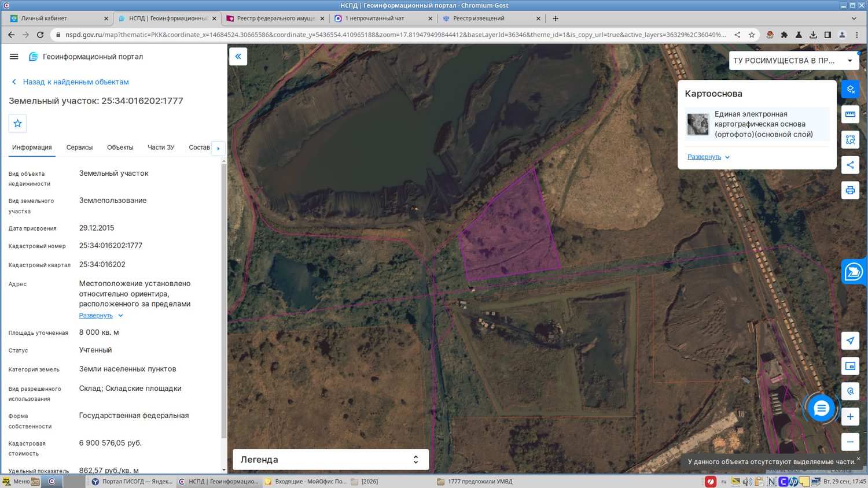Switch to the Информация tab
The height and width of the screenshot is (488, 868).
pos(32,147)
